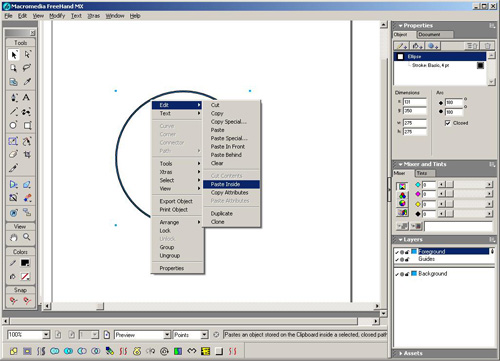The height and width of the screenshot is (361, 500).
Task: Click the Add Effect icon in Properties
Action: point(432,46)
